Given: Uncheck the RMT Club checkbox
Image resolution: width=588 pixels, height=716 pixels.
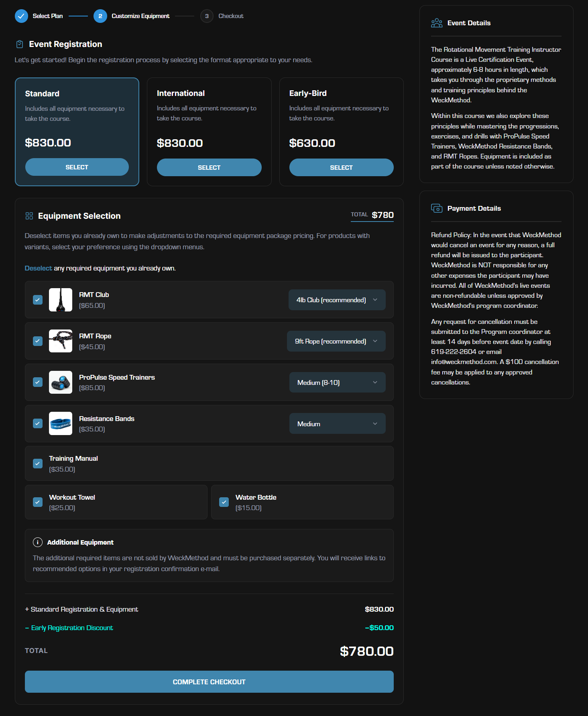Looking at the screenshot, I should pyautogui.click(x=38, y=300).
